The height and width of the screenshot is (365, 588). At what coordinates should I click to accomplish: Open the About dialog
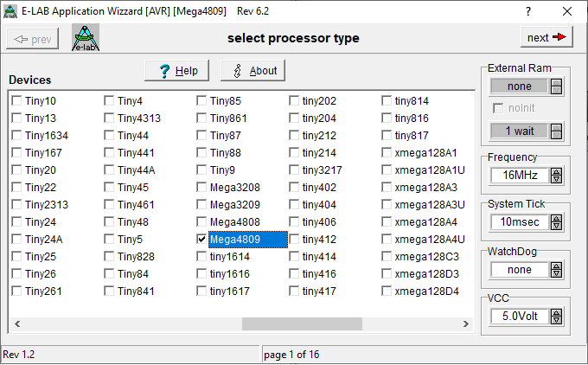click(252, 71)
